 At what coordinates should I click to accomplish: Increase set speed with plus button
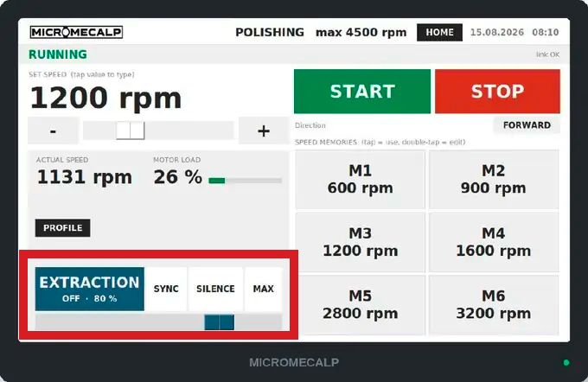[x=264, y=131]
